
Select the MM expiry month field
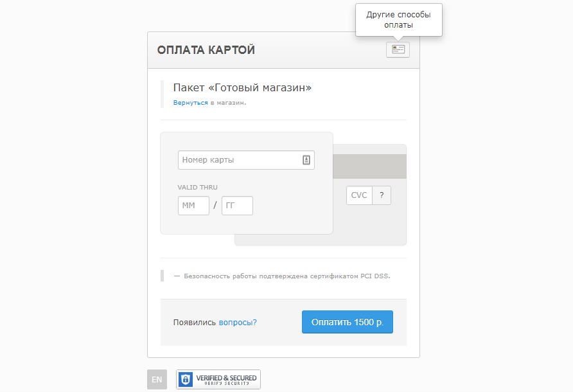point(193,206)
